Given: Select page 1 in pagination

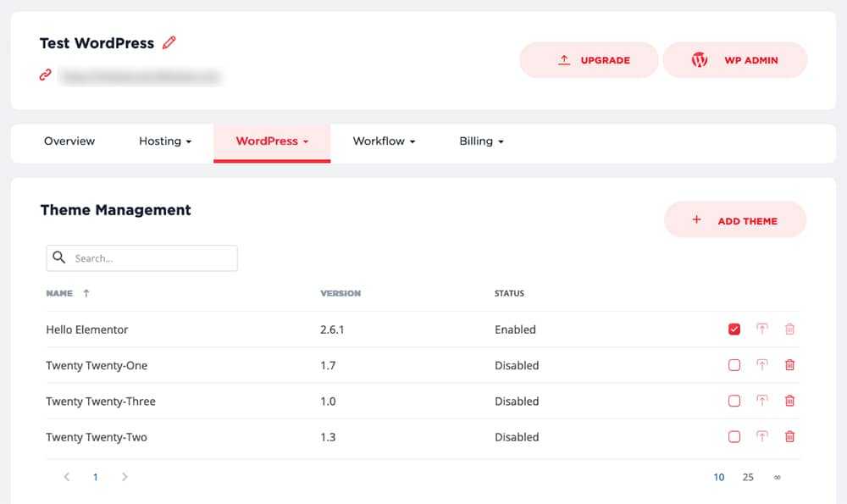Looking at the screenshot, I should (96, 477).
